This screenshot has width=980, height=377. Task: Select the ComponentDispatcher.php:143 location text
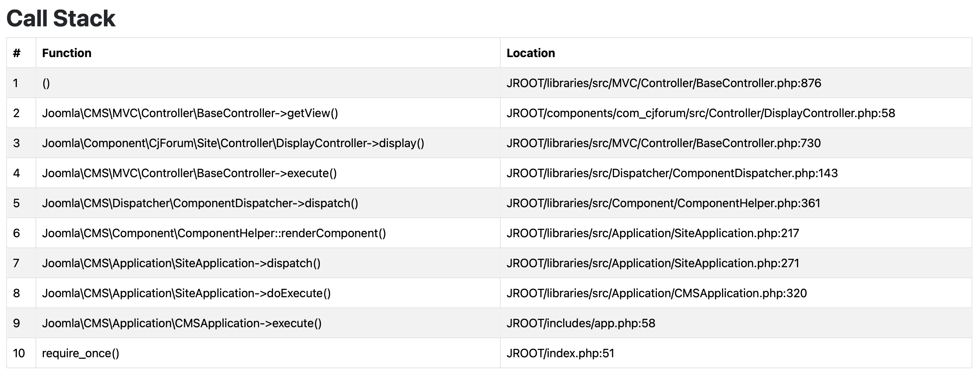pyautogui.click(x=672, y=173)
